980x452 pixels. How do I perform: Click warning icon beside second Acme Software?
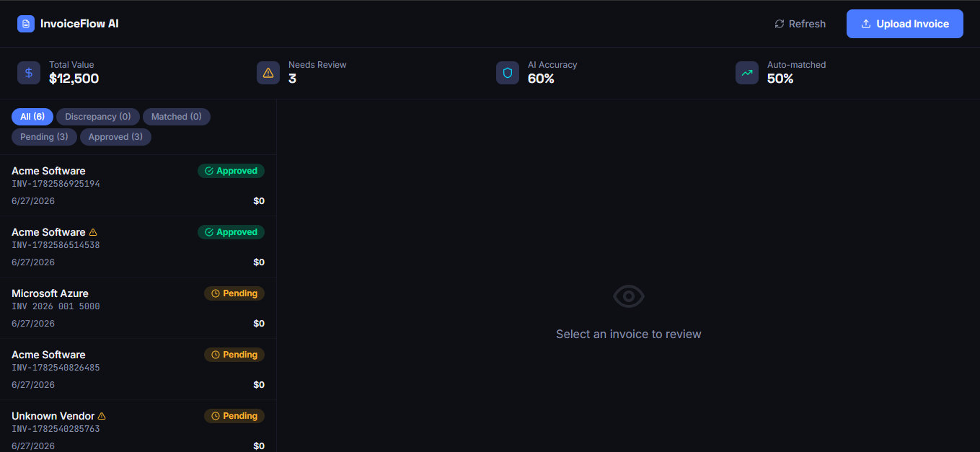93,232
